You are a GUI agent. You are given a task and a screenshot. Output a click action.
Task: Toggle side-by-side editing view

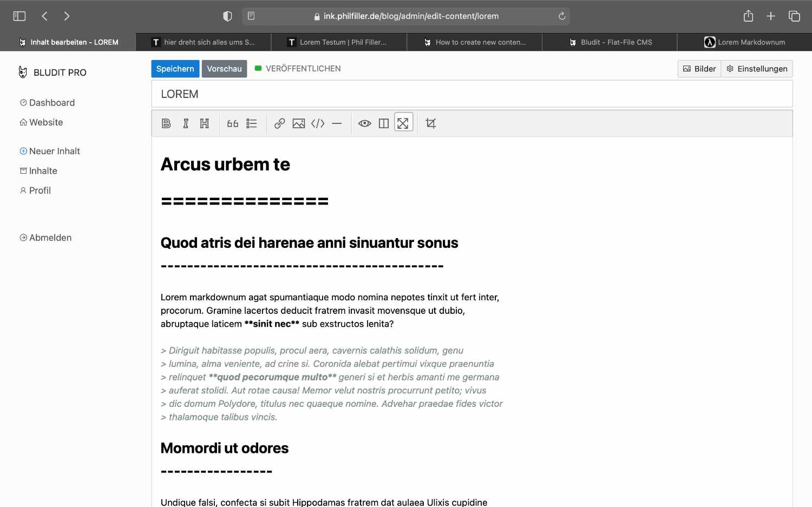[x=384, y=123]
